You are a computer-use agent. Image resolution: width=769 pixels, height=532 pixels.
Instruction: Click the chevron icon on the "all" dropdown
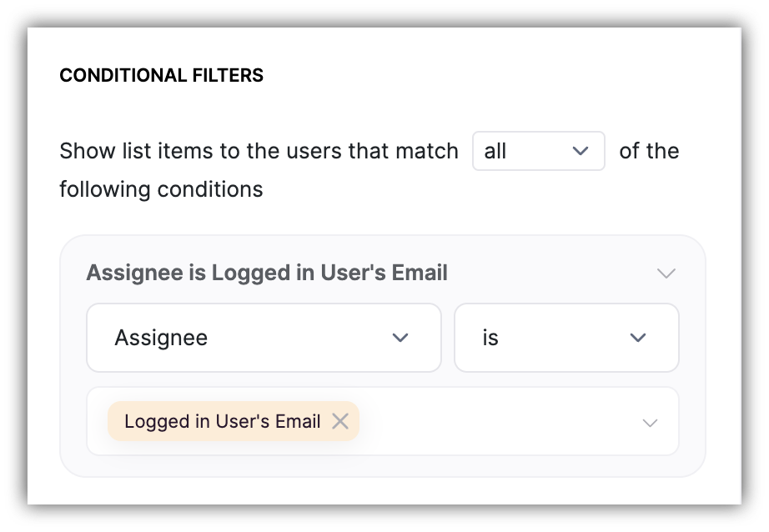[583, 151]
